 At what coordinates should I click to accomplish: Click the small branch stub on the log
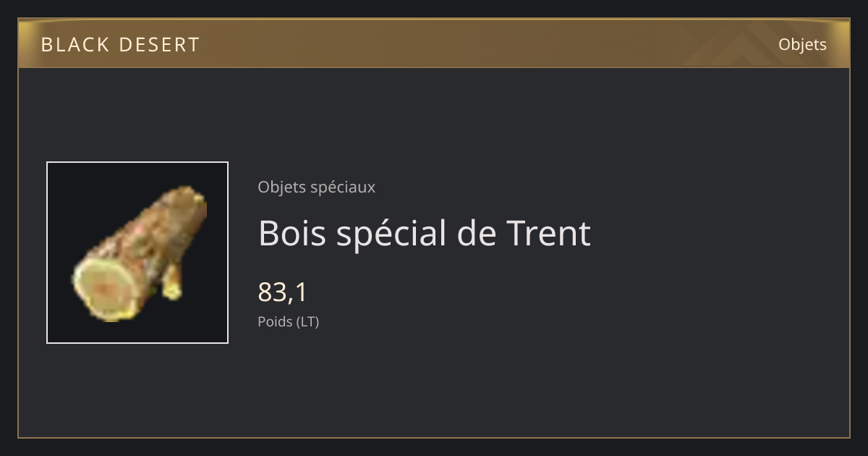coord(171,284)
